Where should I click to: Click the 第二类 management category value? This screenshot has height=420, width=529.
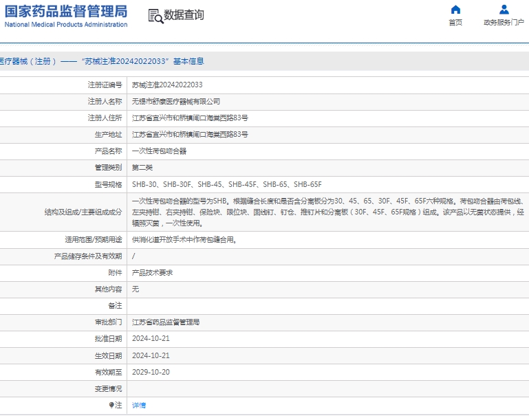(142, 168)
